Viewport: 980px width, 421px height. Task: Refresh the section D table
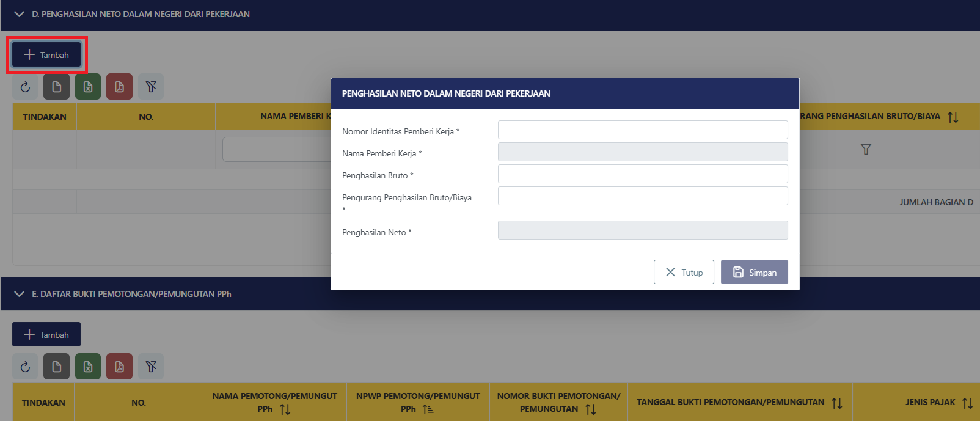pos(25,87)
